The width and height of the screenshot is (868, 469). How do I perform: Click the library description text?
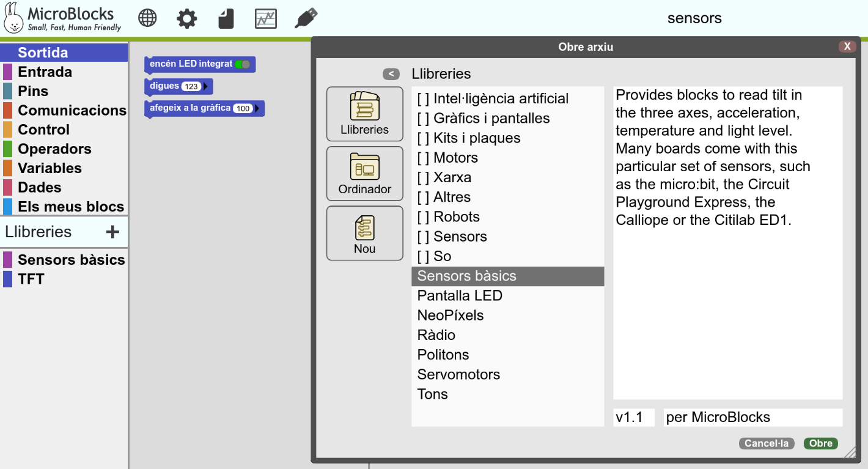(713, 158)
